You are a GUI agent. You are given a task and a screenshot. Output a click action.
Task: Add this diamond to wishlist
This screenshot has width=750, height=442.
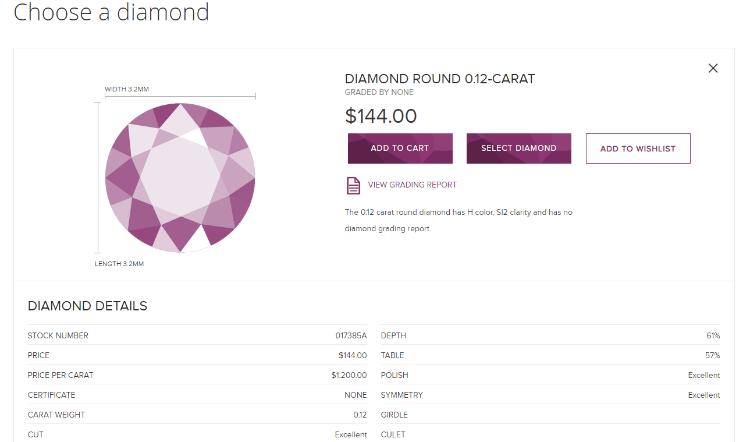(x=638, y=148)
